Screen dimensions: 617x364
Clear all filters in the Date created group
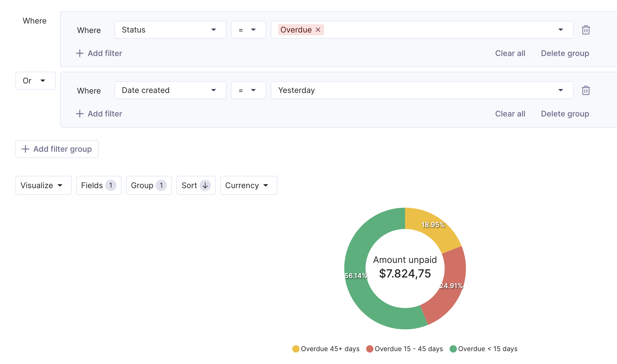(510, 114)
